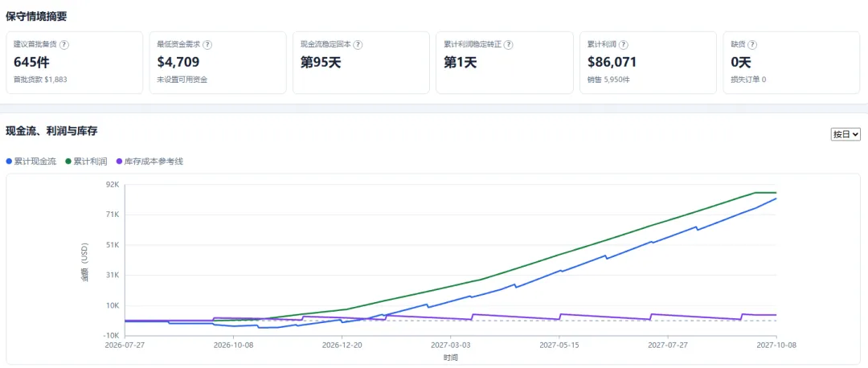Click question mark next to 累计利润 card

pyautogui.click(x=624, y=45)
